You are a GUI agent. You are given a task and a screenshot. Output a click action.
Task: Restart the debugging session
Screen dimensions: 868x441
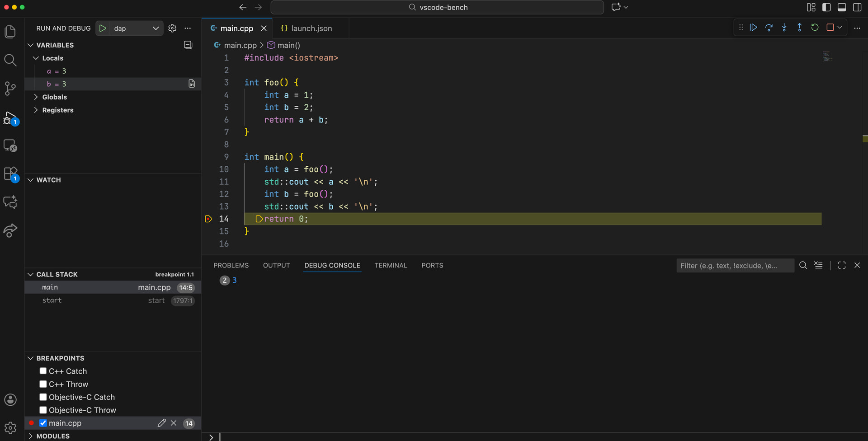pos(815,28)
